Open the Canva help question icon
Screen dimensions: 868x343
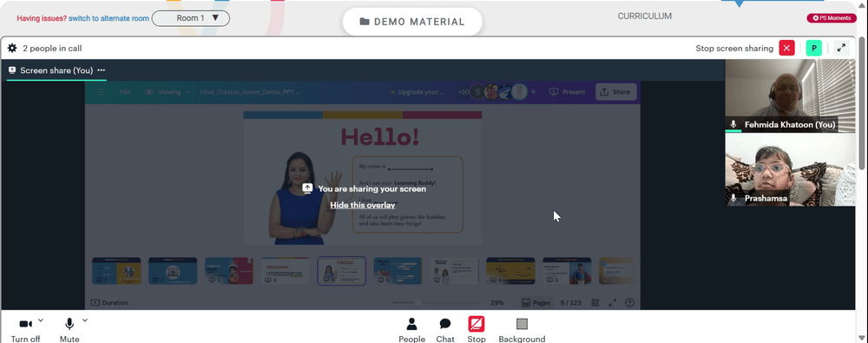[x=629, y=302]
